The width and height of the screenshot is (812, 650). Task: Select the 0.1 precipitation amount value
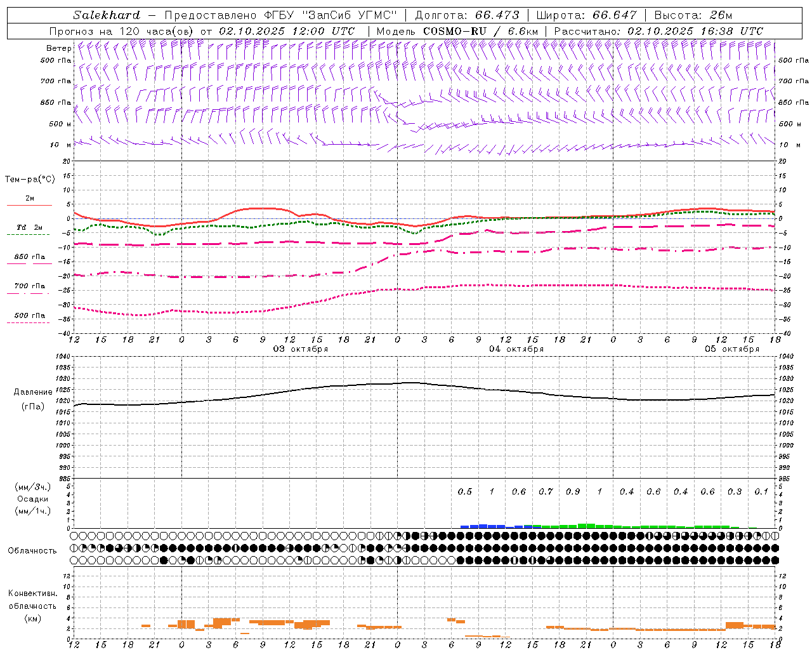761,492
